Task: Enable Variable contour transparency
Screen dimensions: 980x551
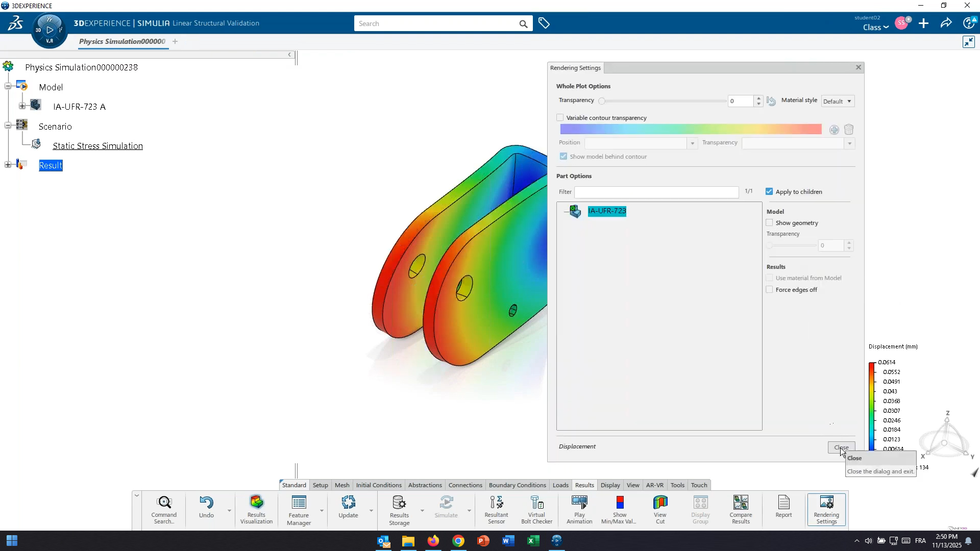Action: coord(560,117)
